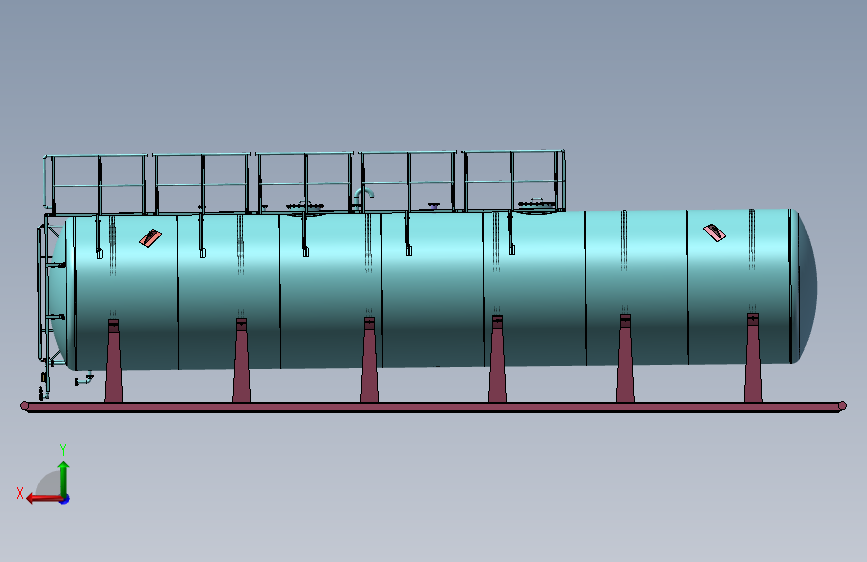Select the pink lifting lug near the domed end
The image size is (867, 562).
[x=714, y=232]
